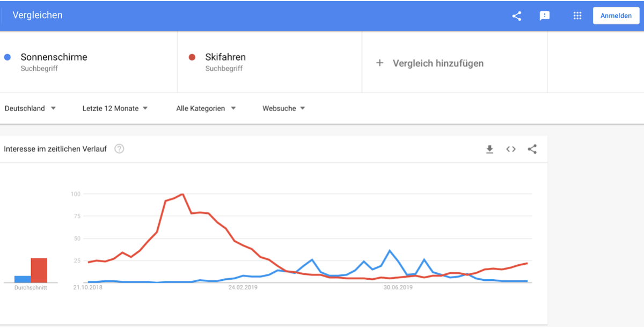The width and height of the screenshot is (644, 328).
Task: Click the blue Sonnenschirme color dot
Action: point(8,57)
